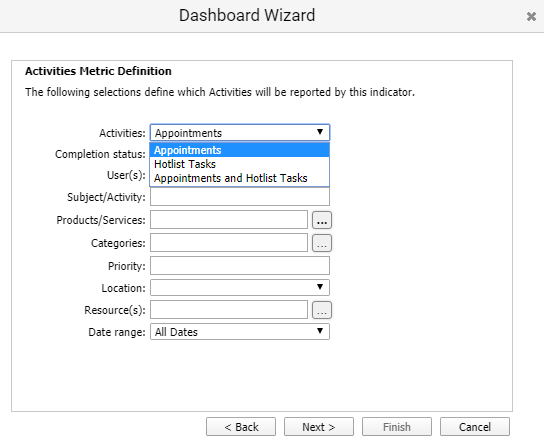544x445 pixels.
Task: Select Appointments option in list
Action: tap(239, 150)
